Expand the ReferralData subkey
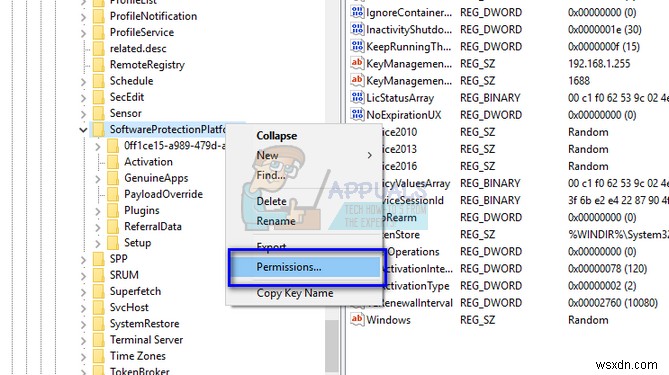 (x=98, y=228)
